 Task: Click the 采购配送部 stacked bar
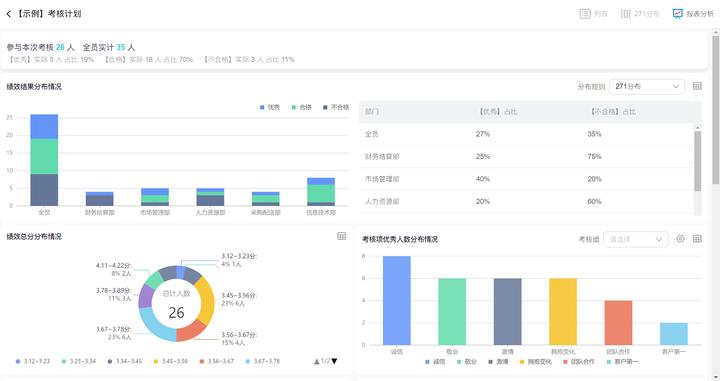265,199
